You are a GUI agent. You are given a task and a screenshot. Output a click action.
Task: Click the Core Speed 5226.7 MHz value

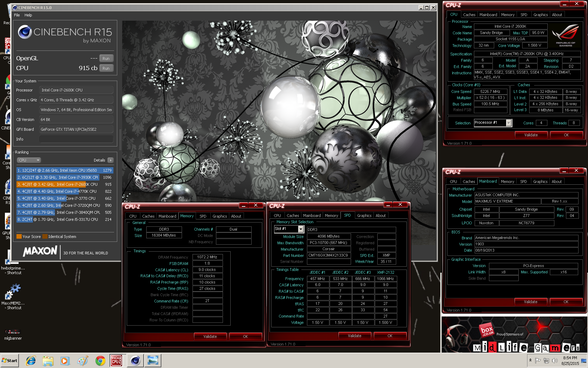pos(490,91)
